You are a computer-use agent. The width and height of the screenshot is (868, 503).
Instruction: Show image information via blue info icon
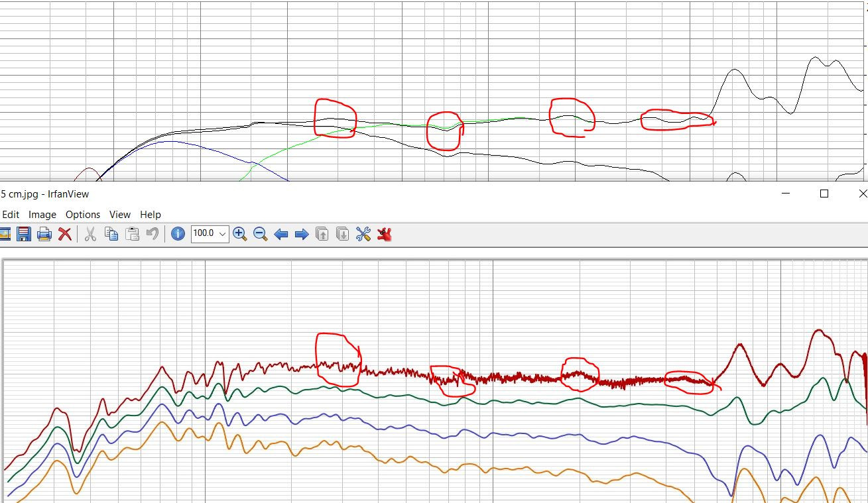(x=178, y=233)
